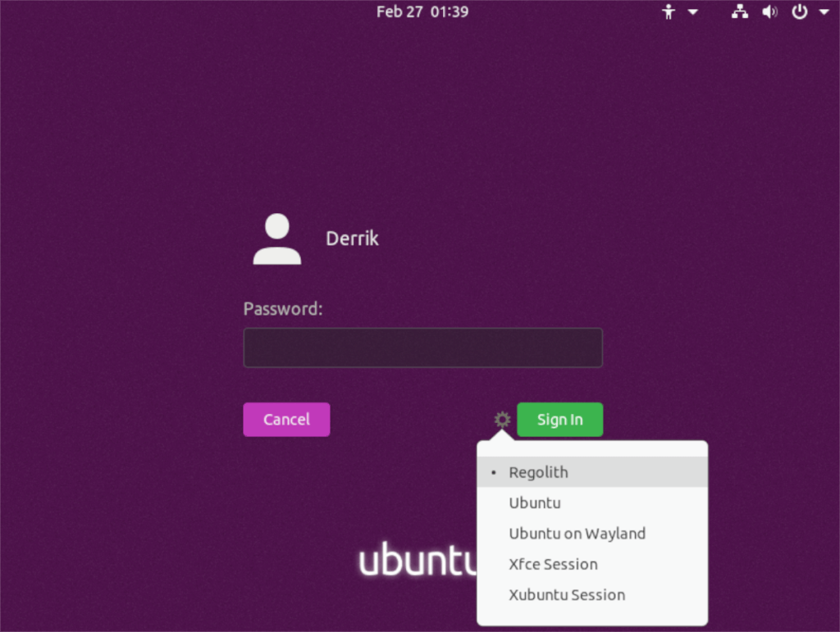Click inside the Password input field
The height and width of the screenshot is (632, 840).
tap(422, 347)
